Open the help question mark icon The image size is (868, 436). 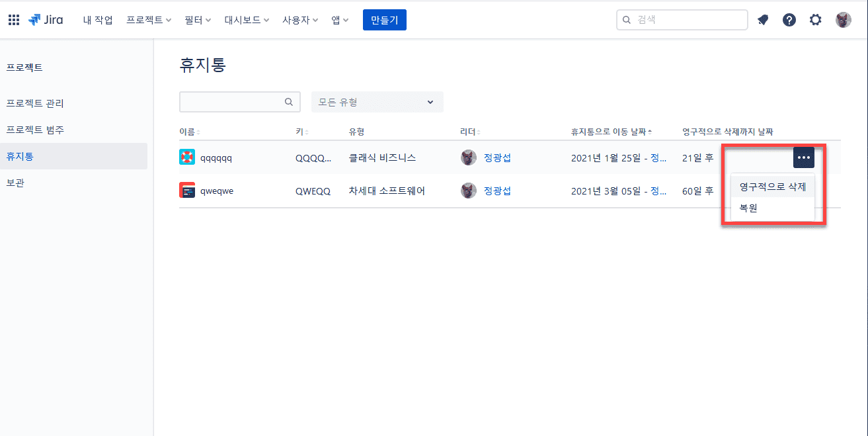point(789,20)
